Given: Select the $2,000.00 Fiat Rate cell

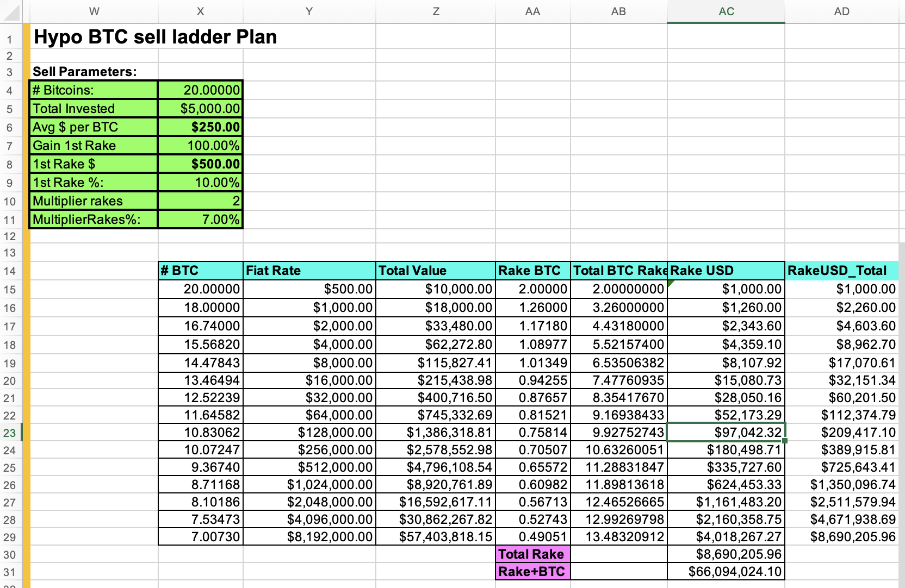Looking at the screenshot, I should [x=309, y=327].
